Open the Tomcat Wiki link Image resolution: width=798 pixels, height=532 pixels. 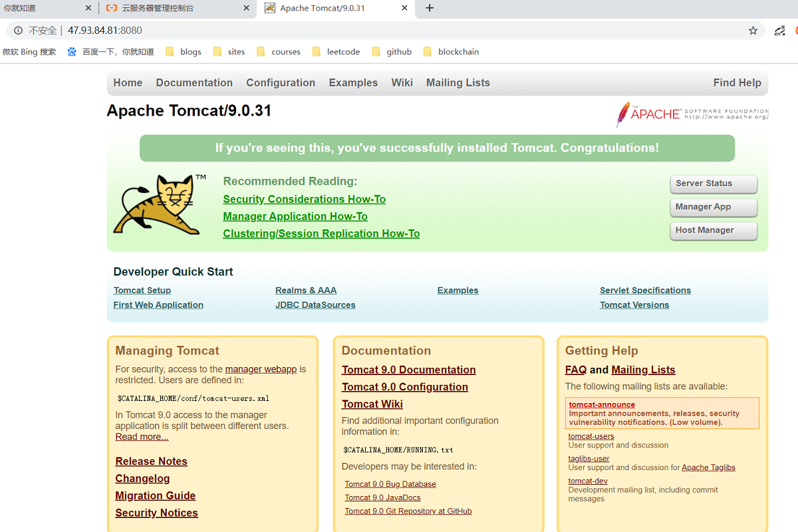point(372,405)
